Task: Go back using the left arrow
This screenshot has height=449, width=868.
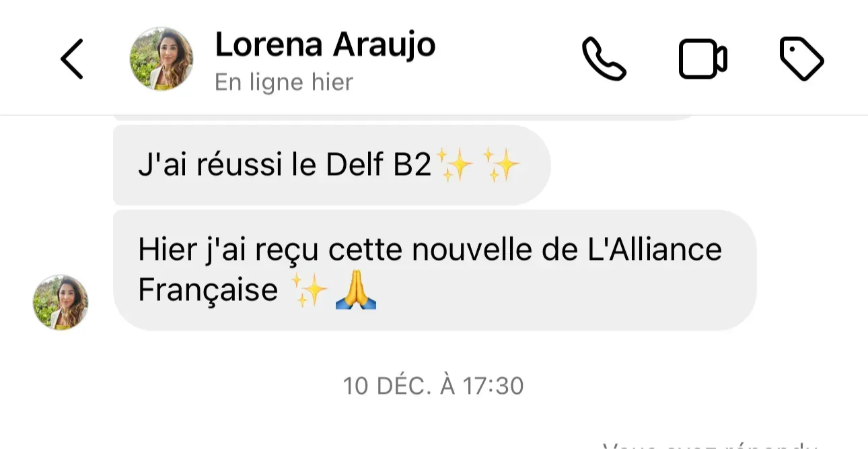Action: (72, 59)
